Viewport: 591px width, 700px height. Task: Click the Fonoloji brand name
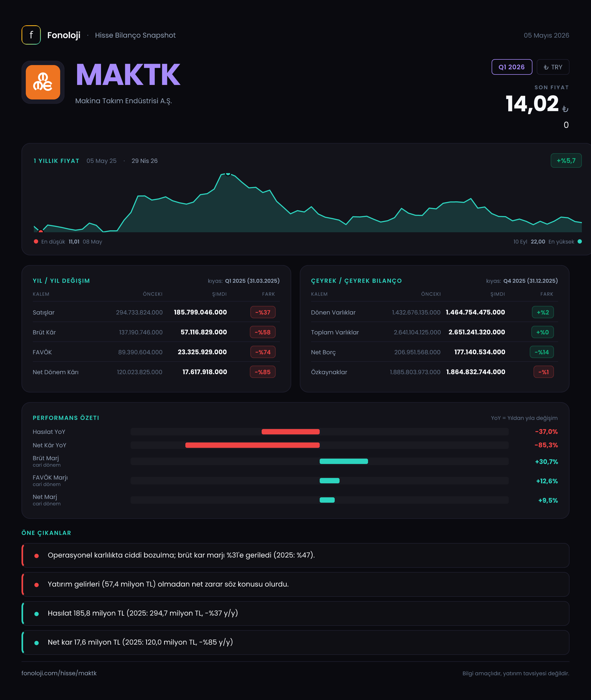pyautogui.click(x=64, y=35)
